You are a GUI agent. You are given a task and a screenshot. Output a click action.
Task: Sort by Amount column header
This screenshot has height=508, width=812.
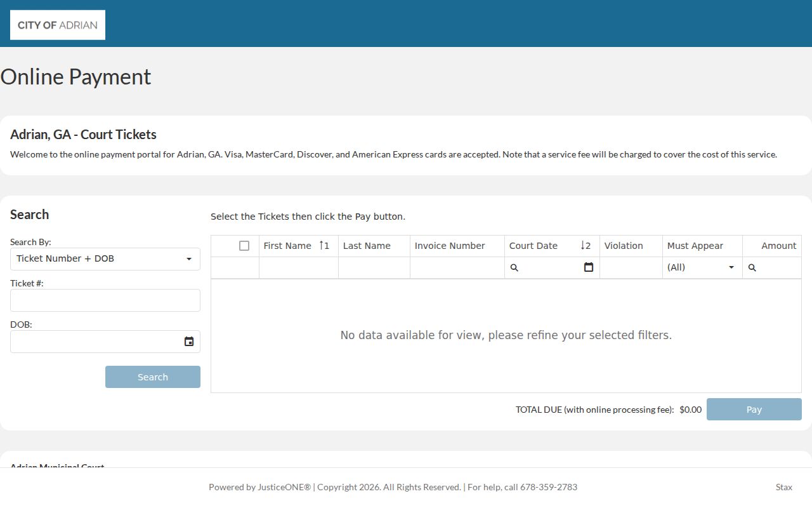772,246
